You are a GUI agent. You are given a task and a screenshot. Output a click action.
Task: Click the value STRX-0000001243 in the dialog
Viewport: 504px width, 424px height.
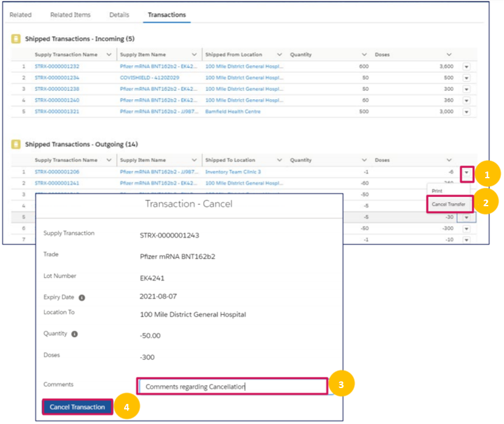pyautogui.click(x=170, y=235)
